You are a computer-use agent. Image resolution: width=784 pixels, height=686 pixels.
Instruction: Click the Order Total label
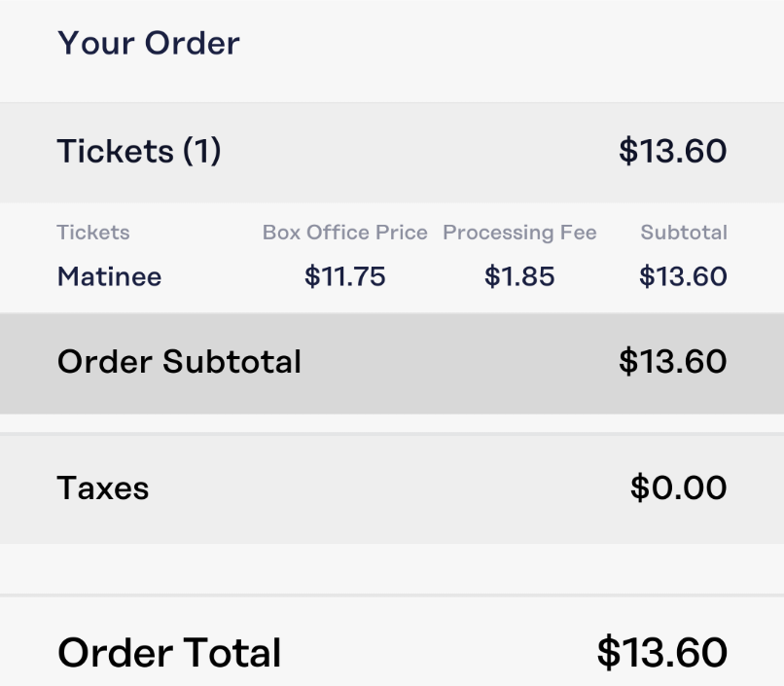(x=169, y=653)
